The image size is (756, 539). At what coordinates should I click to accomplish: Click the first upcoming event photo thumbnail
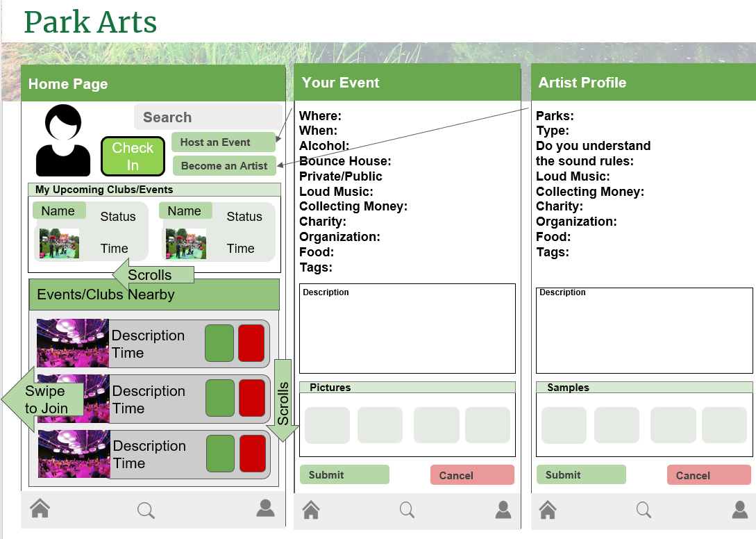coord(59,244)
